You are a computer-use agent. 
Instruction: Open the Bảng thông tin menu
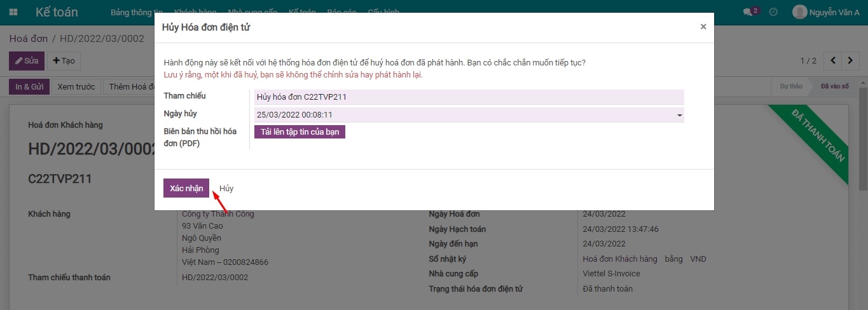136,12
